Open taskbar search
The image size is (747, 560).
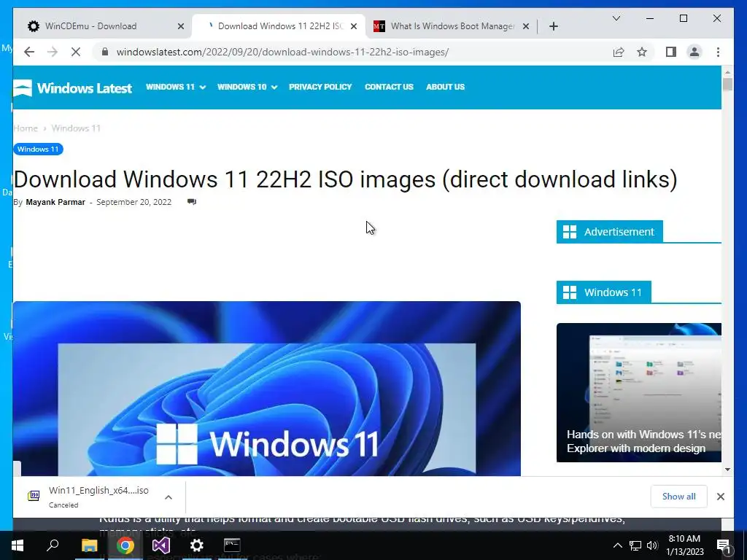tap(53, 545)
